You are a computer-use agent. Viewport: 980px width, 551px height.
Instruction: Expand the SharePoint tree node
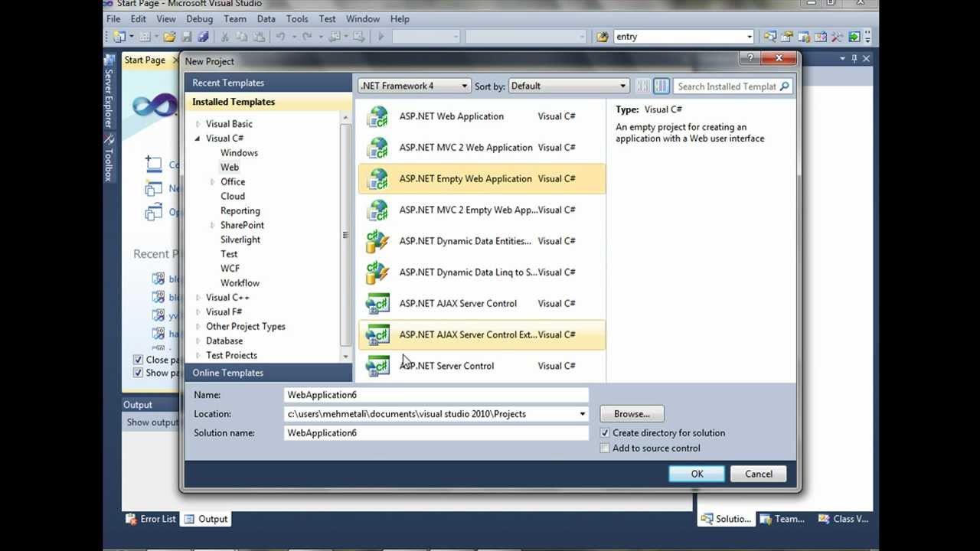(x=213, y=225)
